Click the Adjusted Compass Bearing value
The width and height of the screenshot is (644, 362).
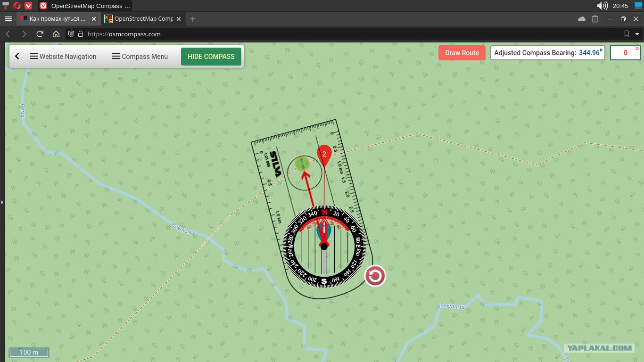(591, 53)
